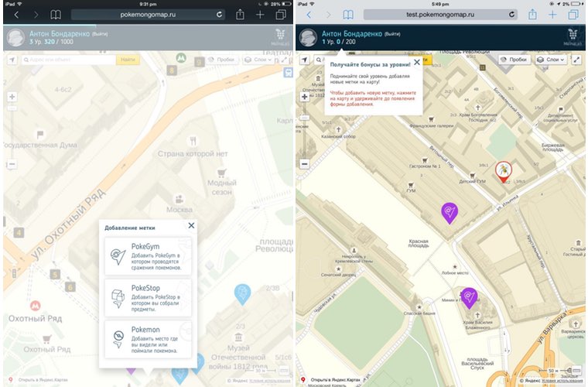This screenshot has width=588, height=387.
Task: Close the level bonuses tooltip
Action: pos(417,62)
